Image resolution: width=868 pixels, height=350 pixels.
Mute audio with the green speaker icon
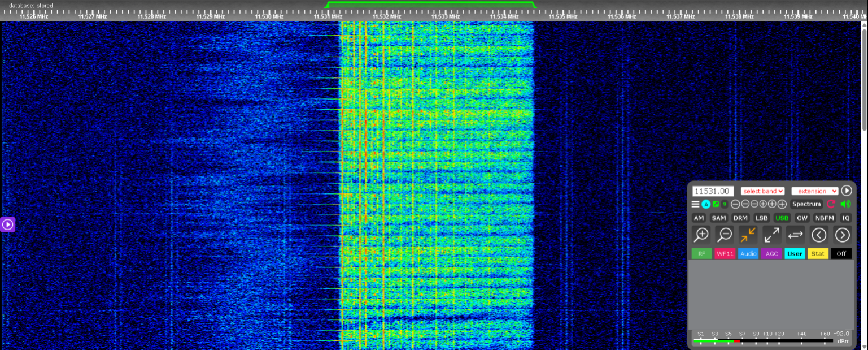tap(845, 204)
